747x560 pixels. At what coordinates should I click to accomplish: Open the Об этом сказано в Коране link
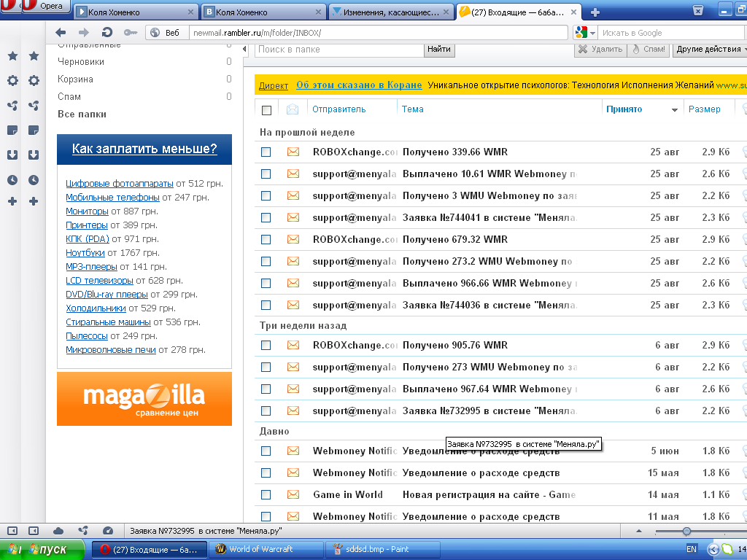(359, 85)
